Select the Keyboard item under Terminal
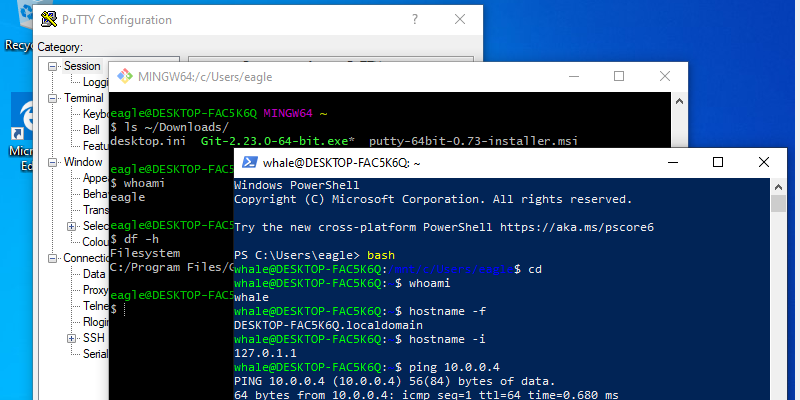800x400 pixels. pyautogui.click(x=96, y=114)
